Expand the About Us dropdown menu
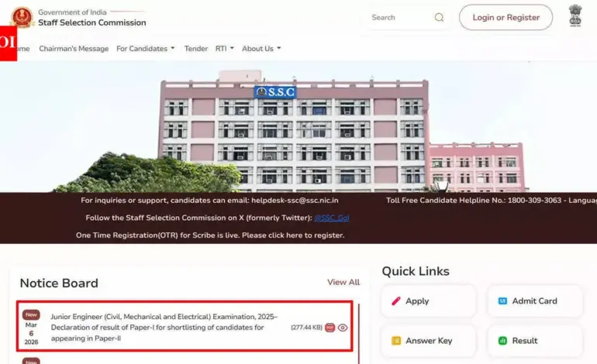 tap(261, 49)
